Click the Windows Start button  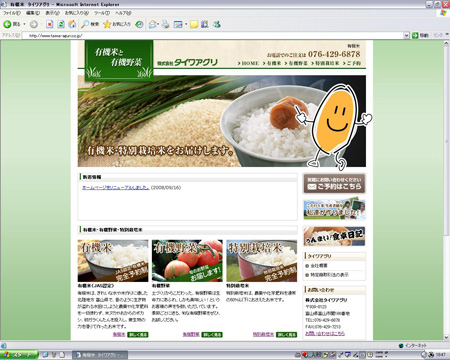19,355
